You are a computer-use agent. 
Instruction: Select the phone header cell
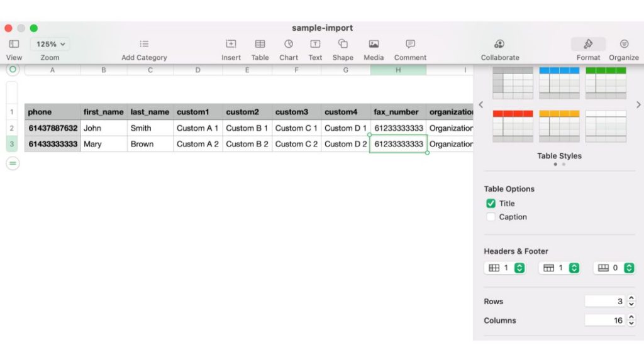tap(53, 112)
